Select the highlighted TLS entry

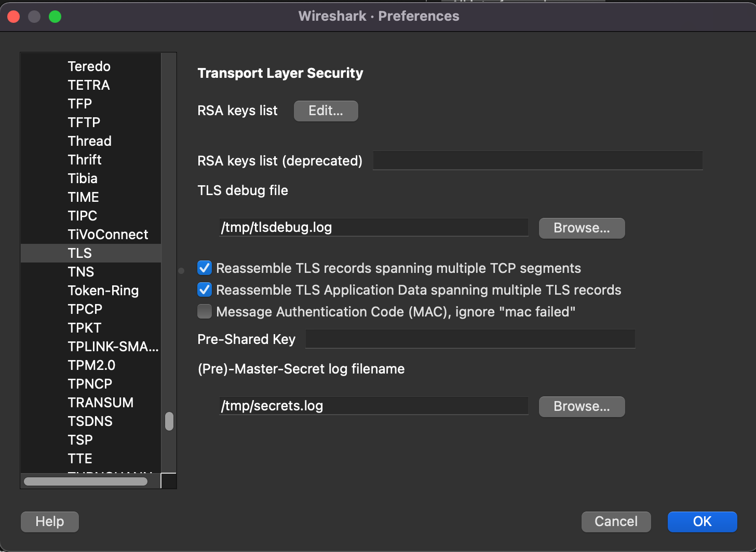point(91,253)
